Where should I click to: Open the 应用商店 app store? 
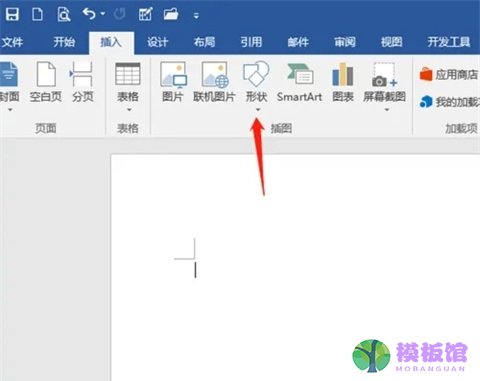click(x=449, y=75)
